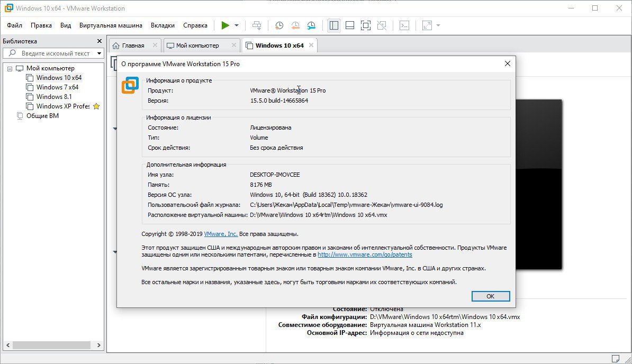Screen dimensions: 632x364
Task: Select Windows XP Professional in the library
Action: tap(63, 106)
